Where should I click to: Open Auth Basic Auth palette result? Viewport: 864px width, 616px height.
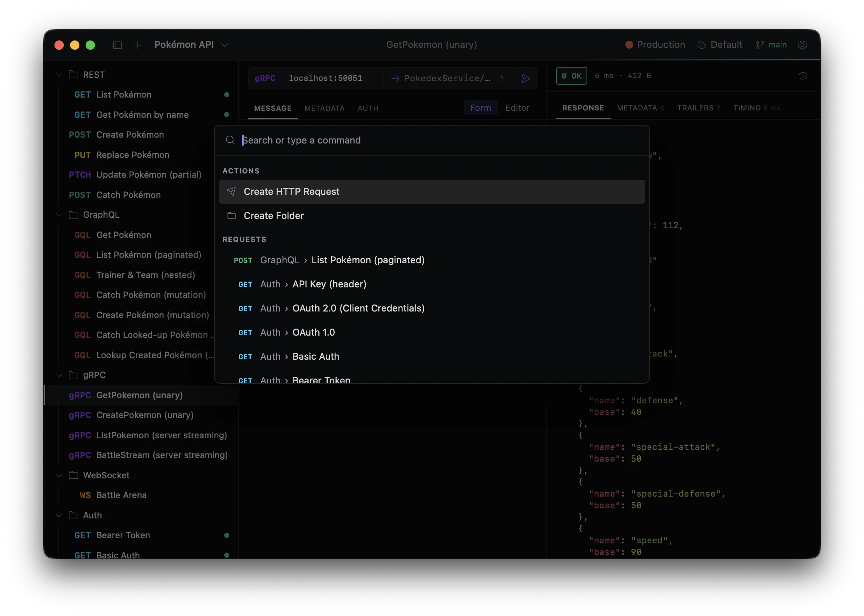coord(432,357)
